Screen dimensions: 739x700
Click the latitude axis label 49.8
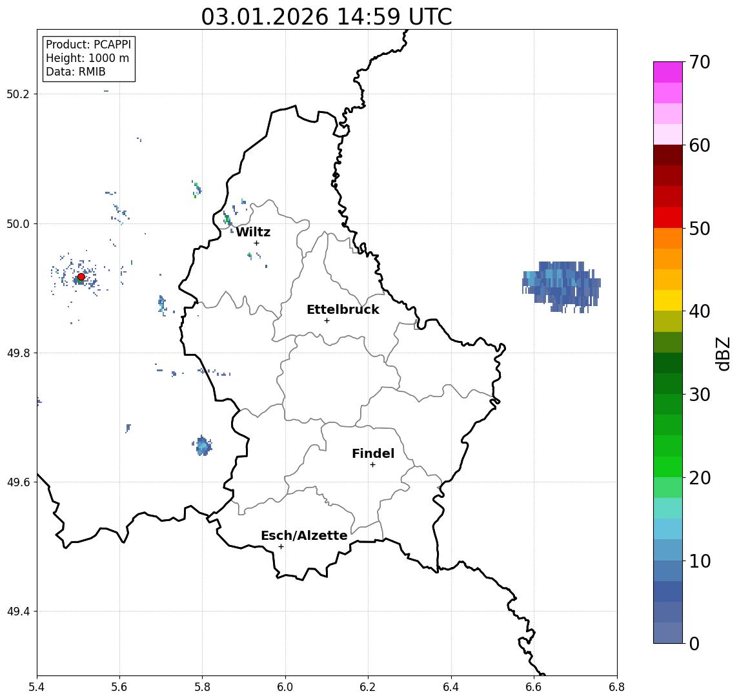pyautogui.click(x=18, y=353)
